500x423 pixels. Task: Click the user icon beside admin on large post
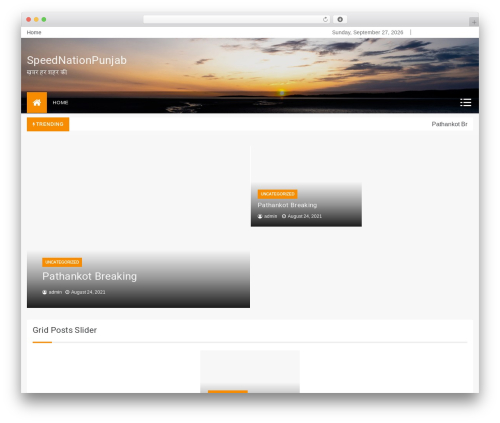click(x=44, y=292)
